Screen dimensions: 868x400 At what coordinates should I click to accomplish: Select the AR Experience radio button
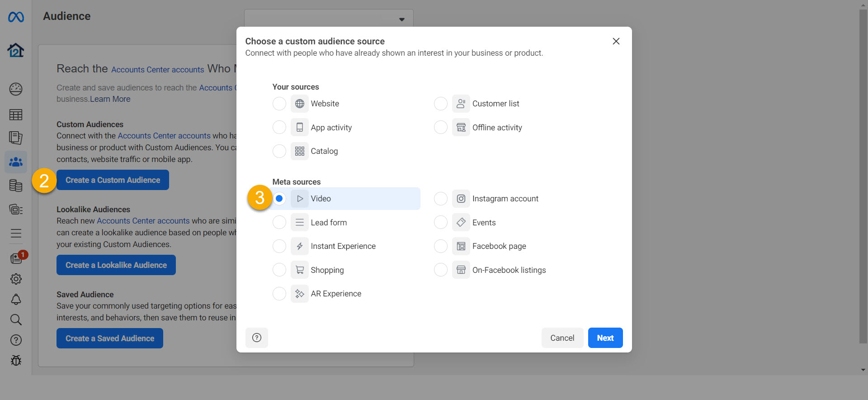point(279,294)
